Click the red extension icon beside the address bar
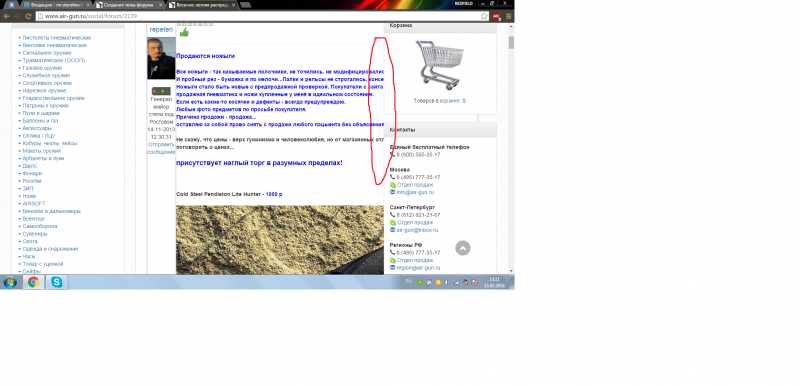This screenshot has width=800, height=386. pos(497,16)
